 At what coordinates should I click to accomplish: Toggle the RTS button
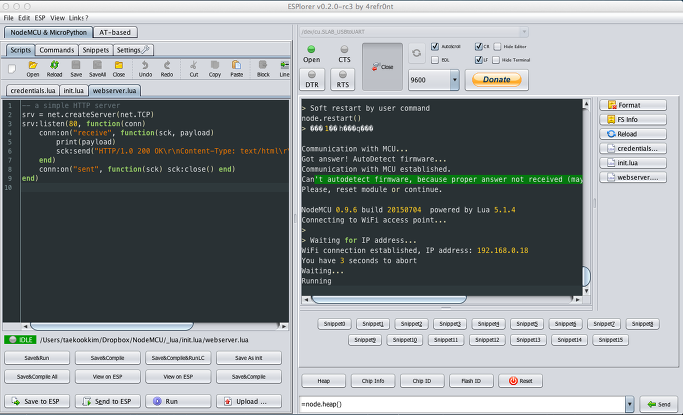tap(343, 80)
